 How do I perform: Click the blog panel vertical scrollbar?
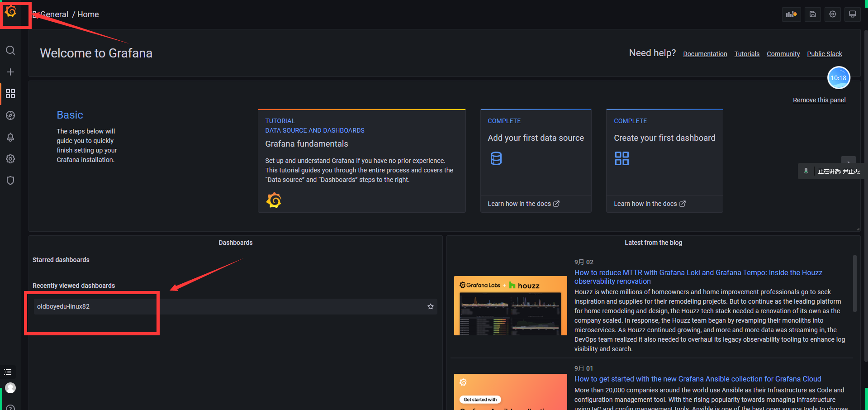tap(854, 283)
